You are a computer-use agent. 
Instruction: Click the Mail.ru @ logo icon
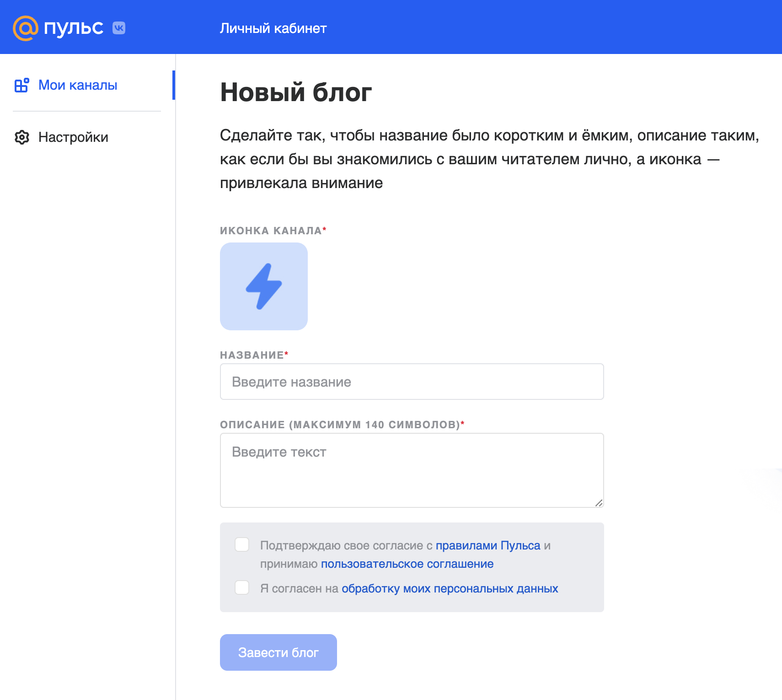25,28
